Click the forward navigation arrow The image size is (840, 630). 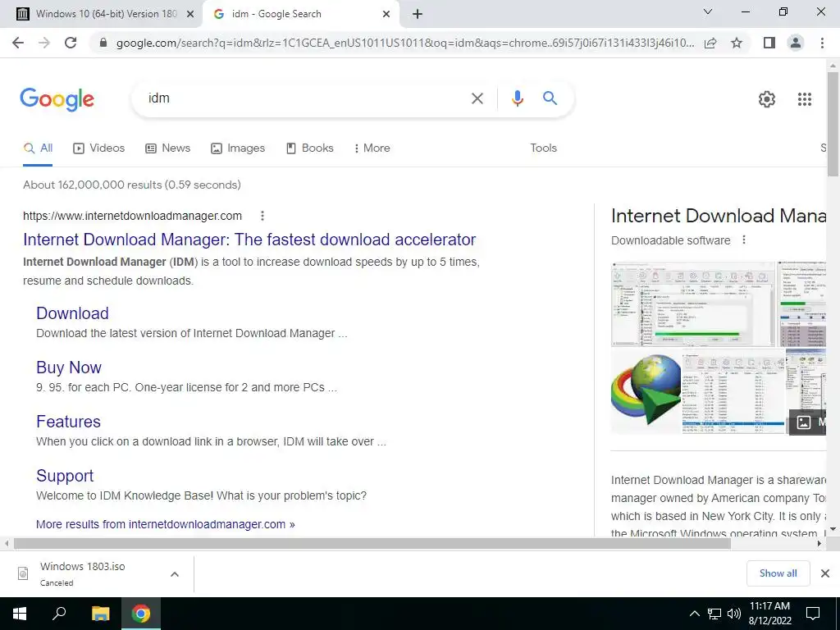pos(44,43)
